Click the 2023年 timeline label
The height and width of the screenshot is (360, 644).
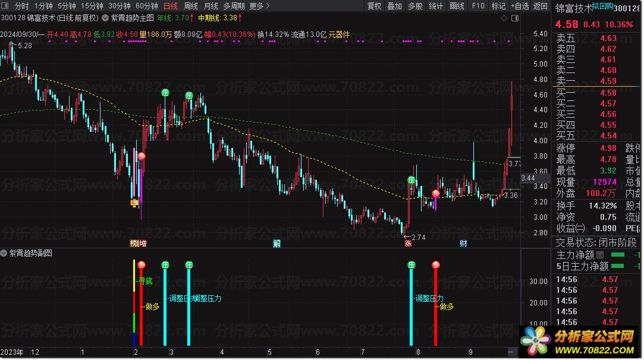(12, 352)
